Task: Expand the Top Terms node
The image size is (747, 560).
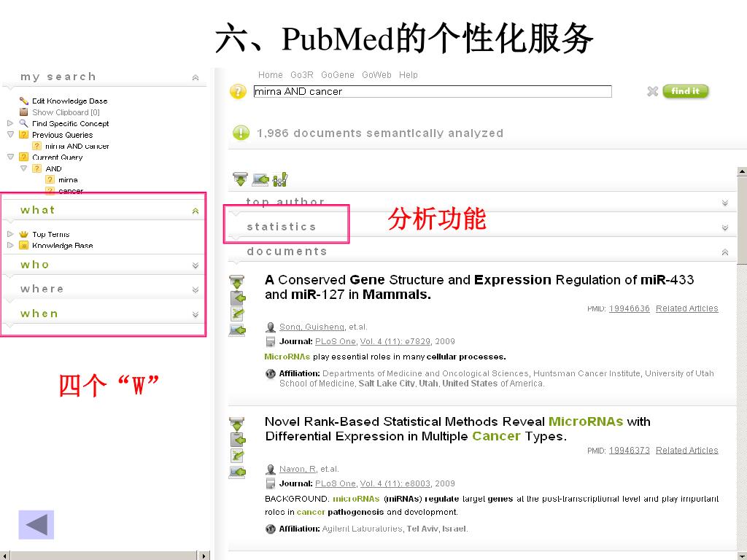Action: (10, 234)
